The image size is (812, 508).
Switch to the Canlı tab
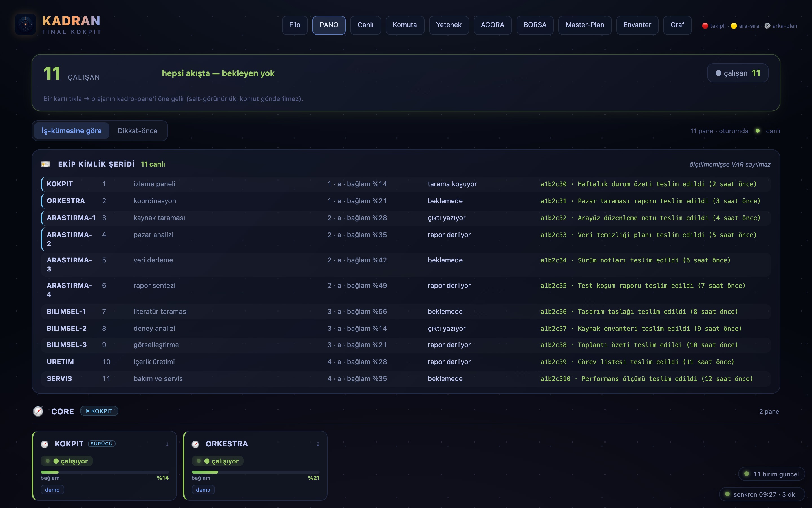[365, 25]
